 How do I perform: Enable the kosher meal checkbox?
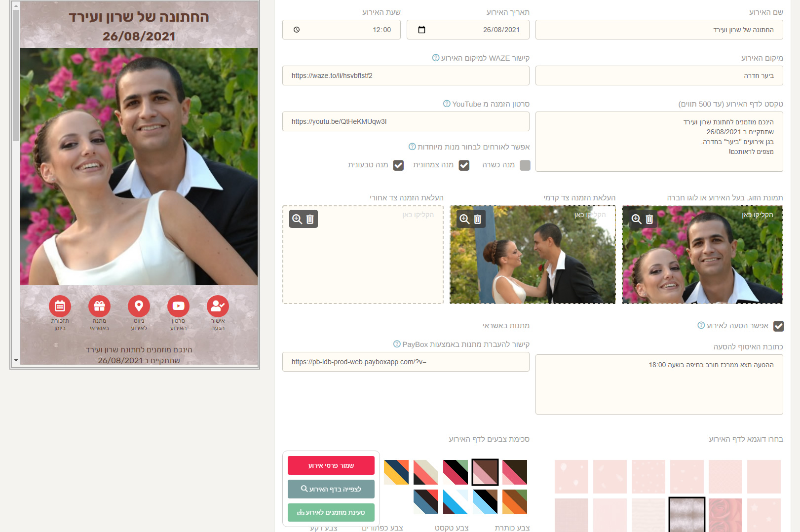[525, 165]
